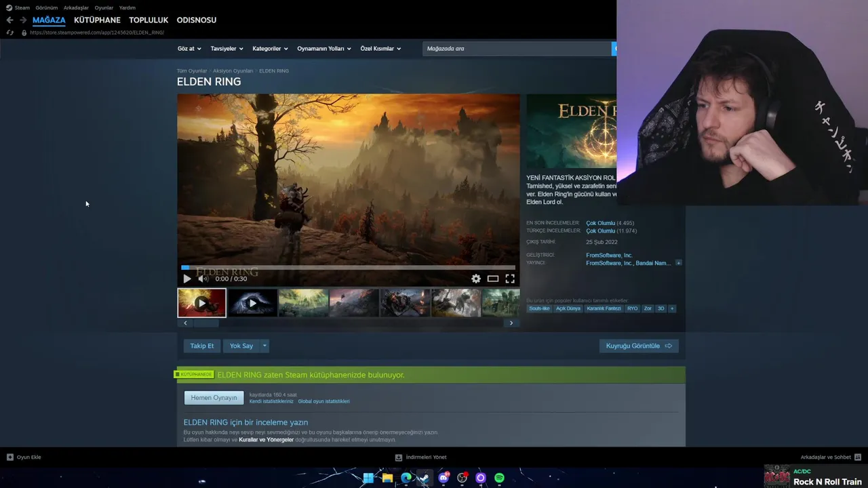The image size is (868, 488).
Task: Click the 3D tag
Action: [x=661, y=308]
